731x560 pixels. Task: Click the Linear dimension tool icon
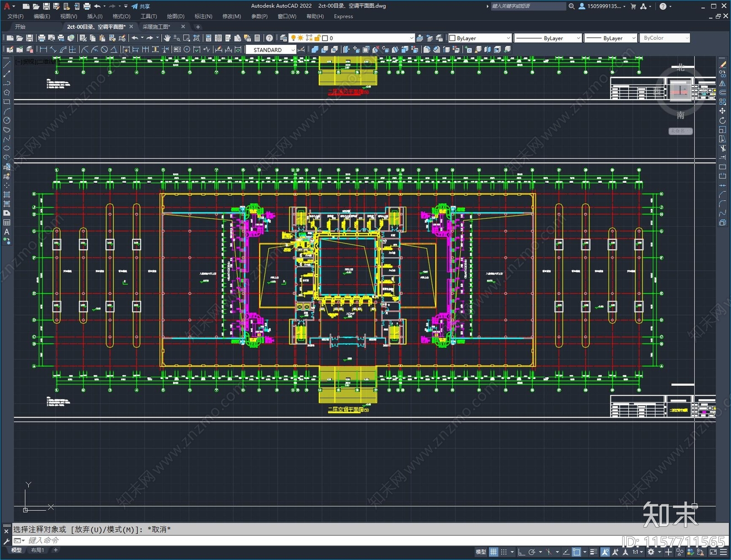(x=43, y=50)
